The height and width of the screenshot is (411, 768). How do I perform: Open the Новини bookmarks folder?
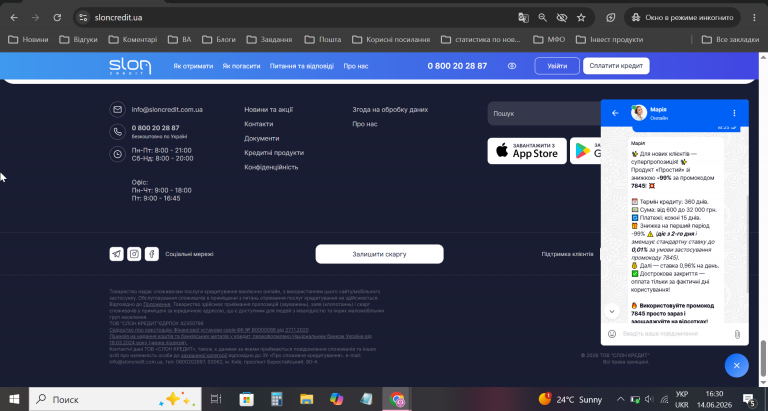coord(28,40)
